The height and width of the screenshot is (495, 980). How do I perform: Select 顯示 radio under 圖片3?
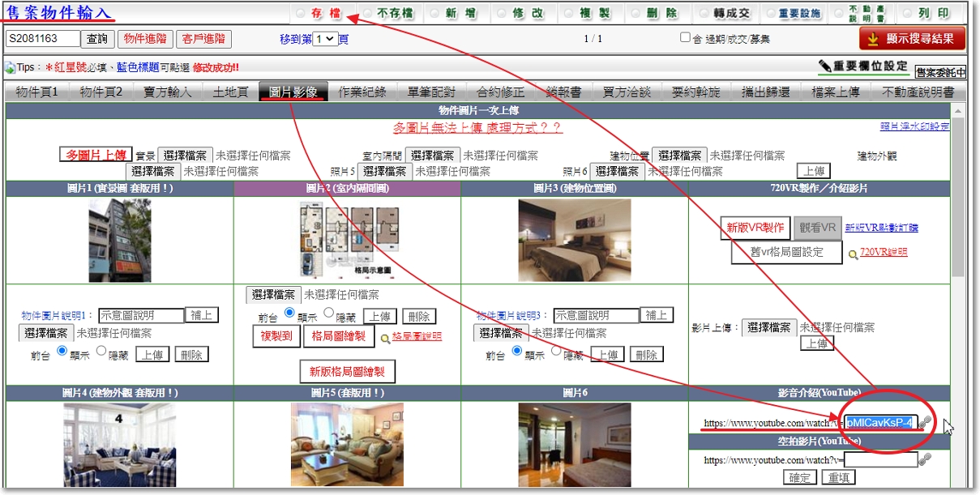click(516, 352)
